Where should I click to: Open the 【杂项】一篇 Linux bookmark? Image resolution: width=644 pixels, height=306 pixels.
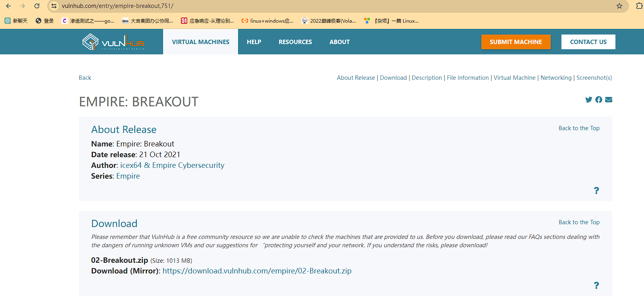coord(391,21)
